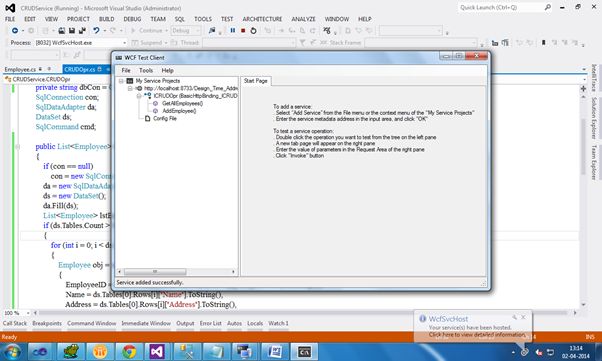Image resolution: width=602 pixels, height=361 pixels.
Task: Open the Immediate Window tab
Action: tap(146, 324)
